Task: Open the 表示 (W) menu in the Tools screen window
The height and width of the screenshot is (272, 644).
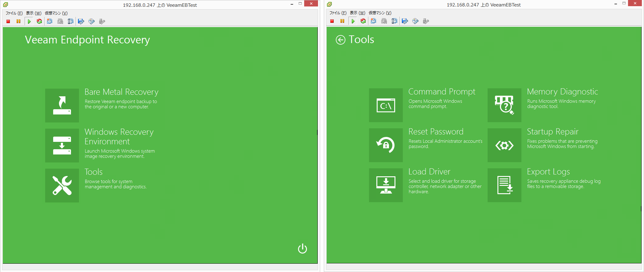Action: (357, 13)
